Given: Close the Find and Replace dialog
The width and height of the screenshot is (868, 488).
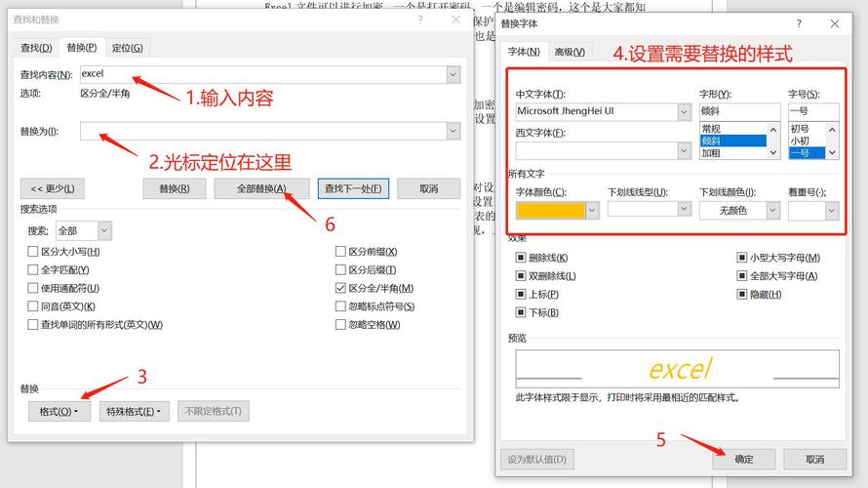Looking at the screenshot, I should point(455,20).
